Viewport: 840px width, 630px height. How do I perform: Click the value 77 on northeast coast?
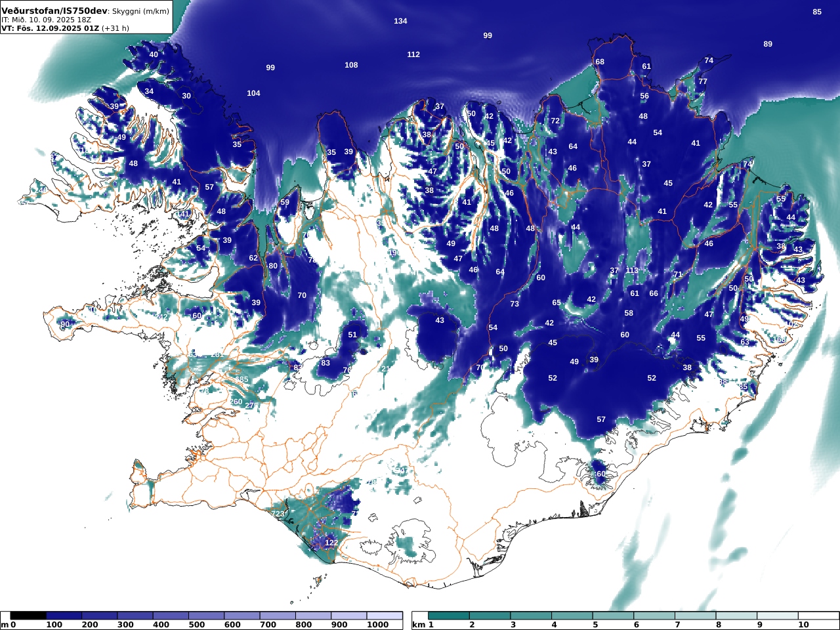click(x=703, y=81)
